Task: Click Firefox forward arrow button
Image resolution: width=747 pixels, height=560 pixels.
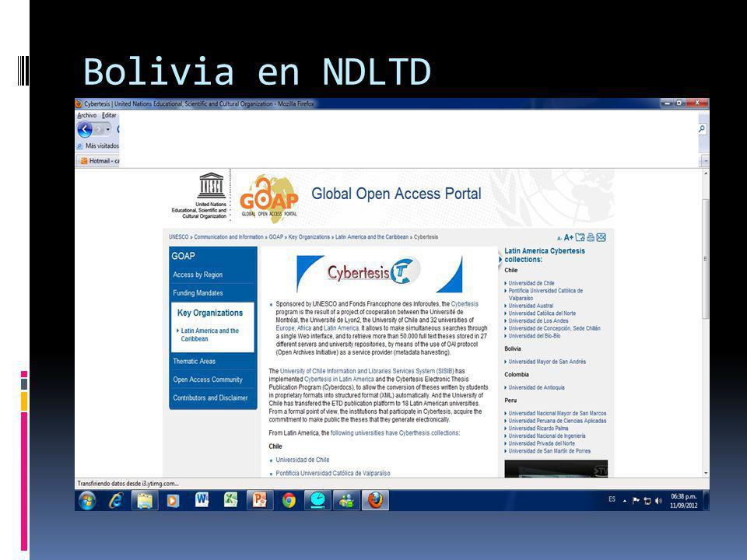Action: tap(99, 129)
